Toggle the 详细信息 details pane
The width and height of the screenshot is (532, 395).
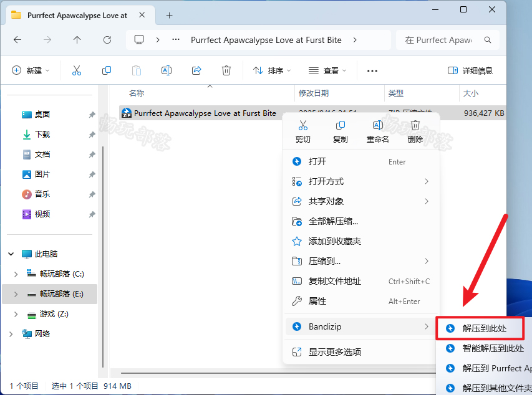click(470, 70)
